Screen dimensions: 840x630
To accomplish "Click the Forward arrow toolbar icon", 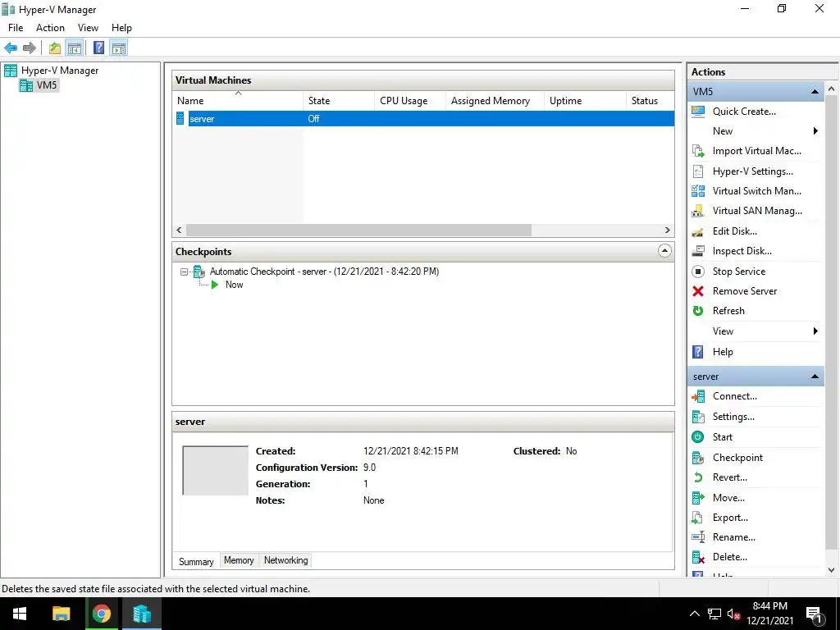I will (x=30, y=48).
